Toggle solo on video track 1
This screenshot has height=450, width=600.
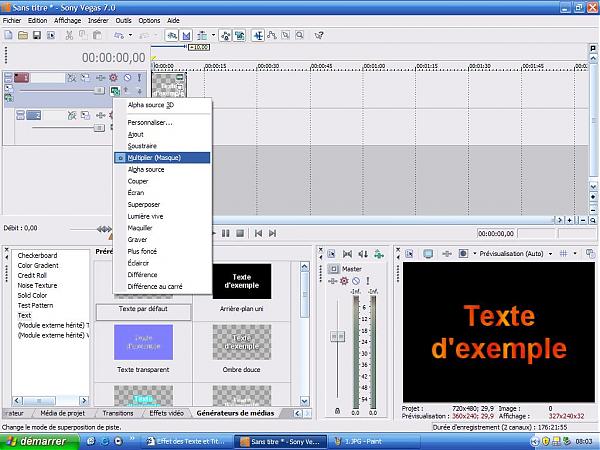coord(139,77)
